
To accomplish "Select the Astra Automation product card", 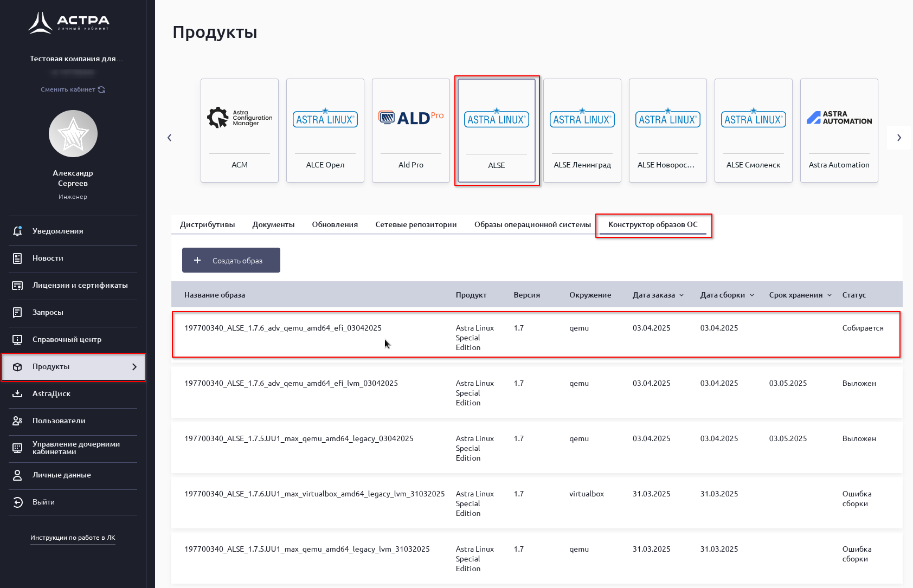I will (x=839, y=131).
